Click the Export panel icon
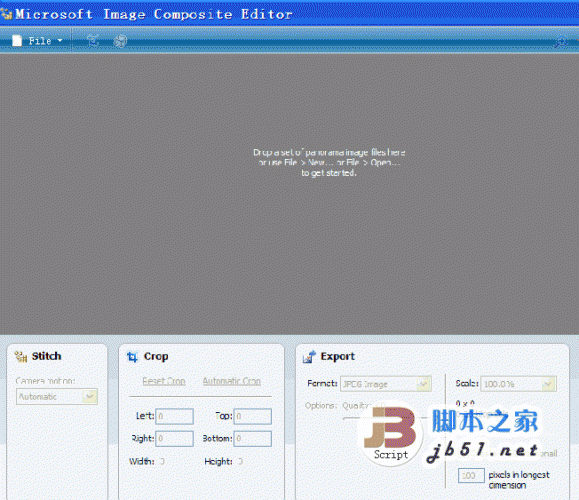Screen dimensions: 579x500 point(309,357)
